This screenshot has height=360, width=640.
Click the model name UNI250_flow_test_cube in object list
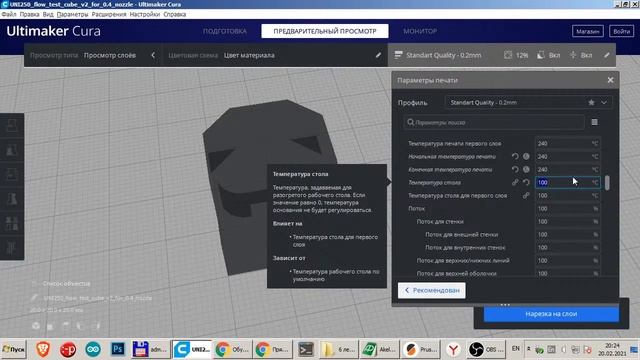(x=98, y=298)
